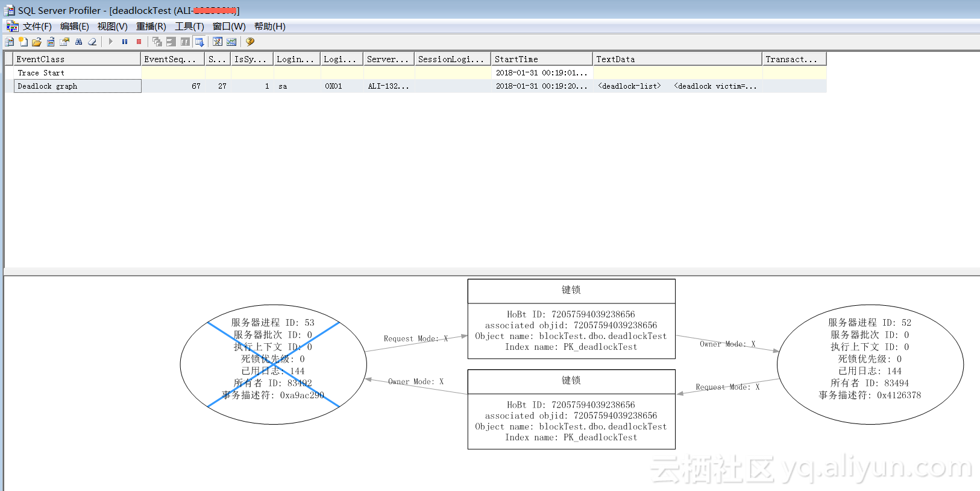The height and width of the screenshot is (491, 980).
Task: Click the Aggregated View toolbar icon
Action: 171,42
